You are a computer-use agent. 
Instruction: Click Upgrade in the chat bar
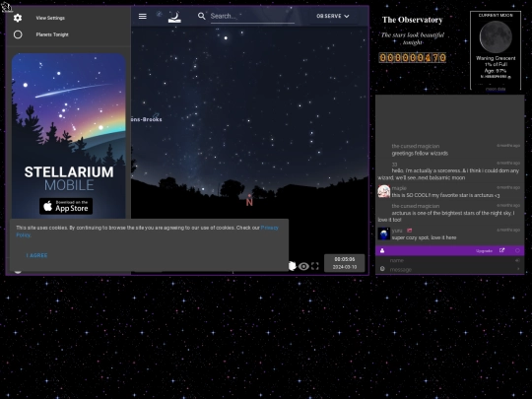(x=484, y=251)
